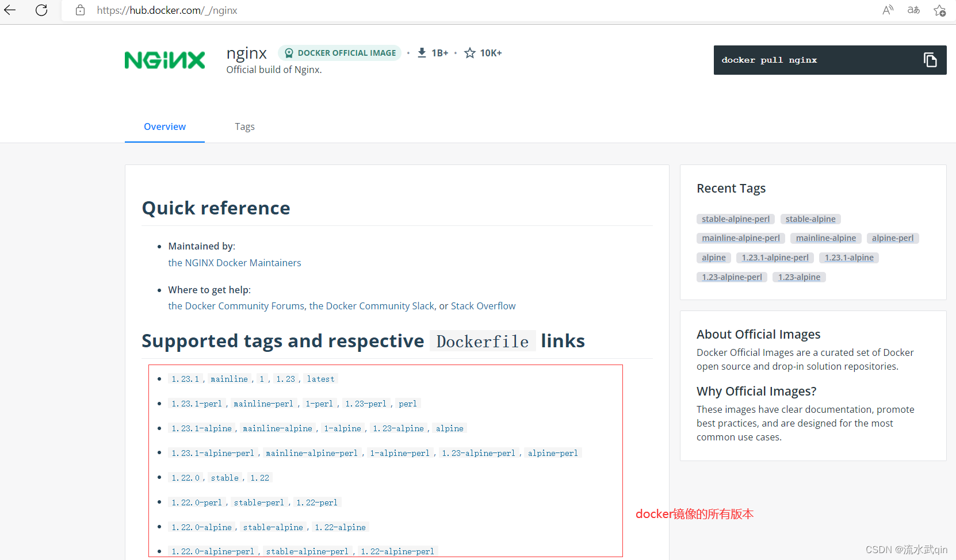Open the stable tag link
This screenshot has height=560, width=956.
tap(224, 478)
